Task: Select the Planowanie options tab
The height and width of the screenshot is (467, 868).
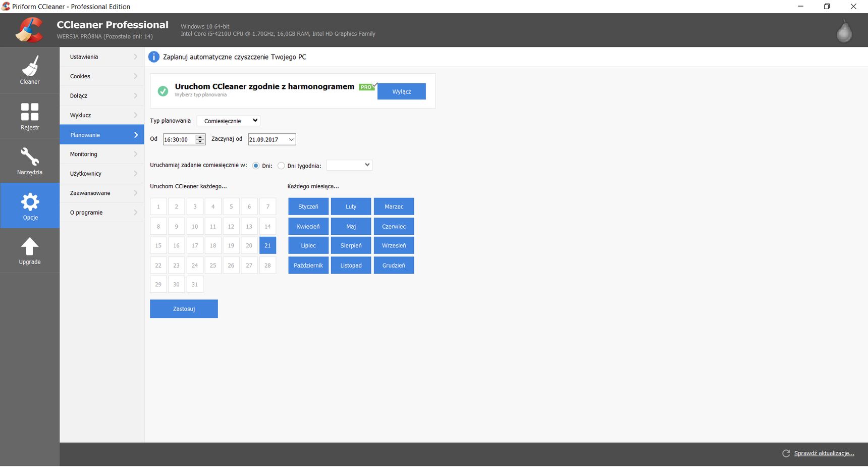Action: (102, 135)
